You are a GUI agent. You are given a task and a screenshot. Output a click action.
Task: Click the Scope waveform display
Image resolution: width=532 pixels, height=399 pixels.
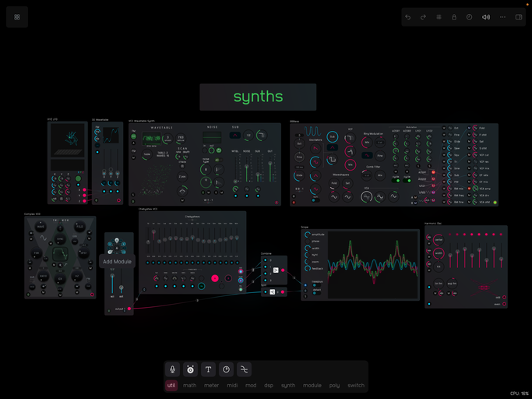(x=372, y=265)
